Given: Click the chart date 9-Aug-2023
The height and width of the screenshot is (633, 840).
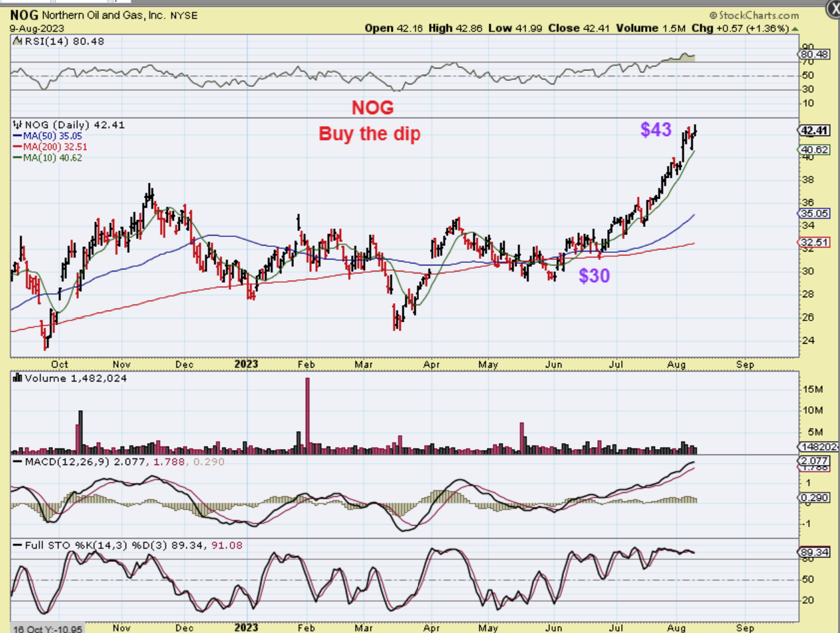Looking at the screenshot, I should click(x=36, y=29).
